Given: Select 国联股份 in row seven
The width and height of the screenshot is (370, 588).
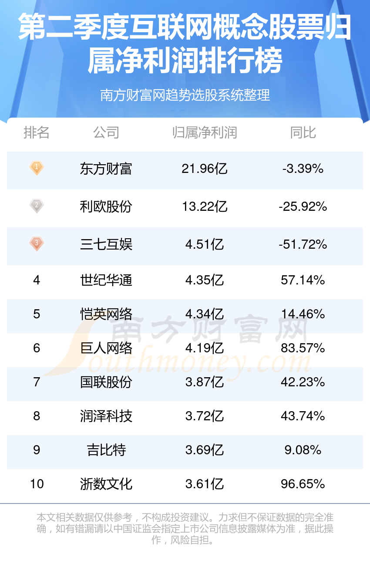Looking at the screenshot, I should (x=106, y=382).
